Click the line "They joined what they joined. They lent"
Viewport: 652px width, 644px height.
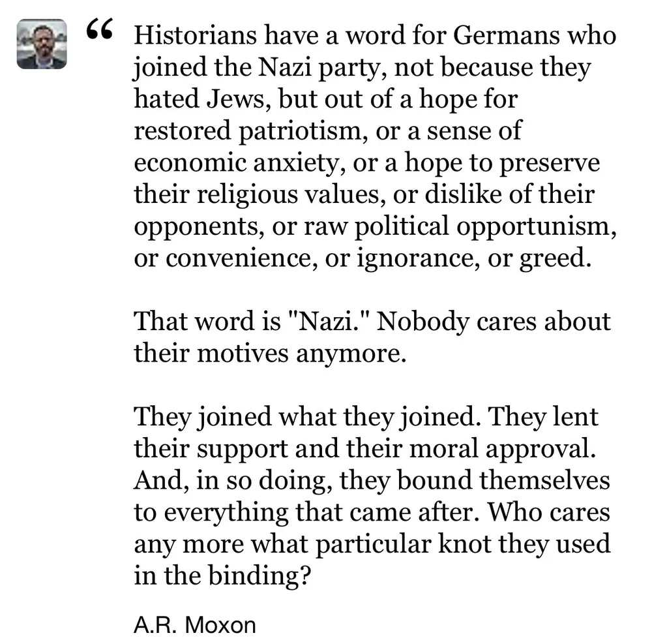point(366,417)
